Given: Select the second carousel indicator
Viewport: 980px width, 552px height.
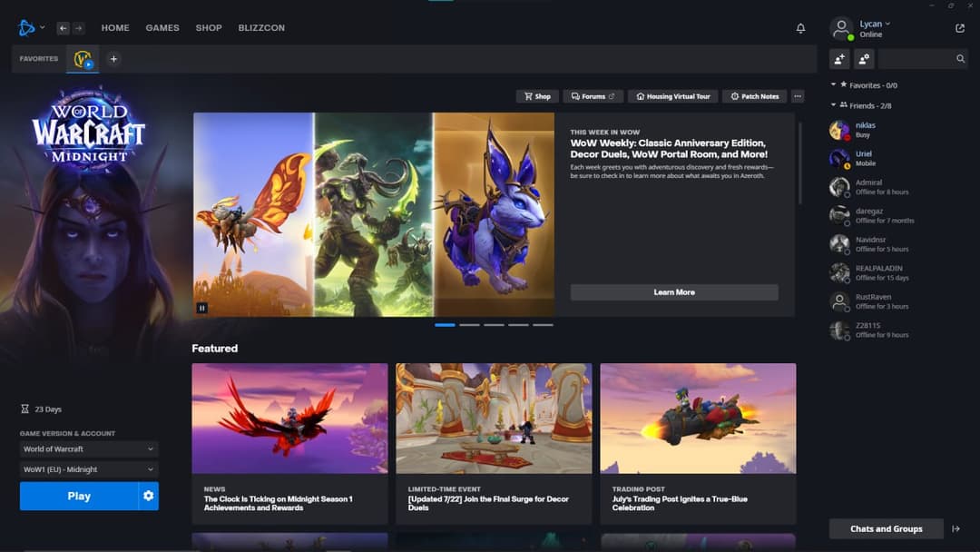Looking at the screenshot, I should [469, 325].
